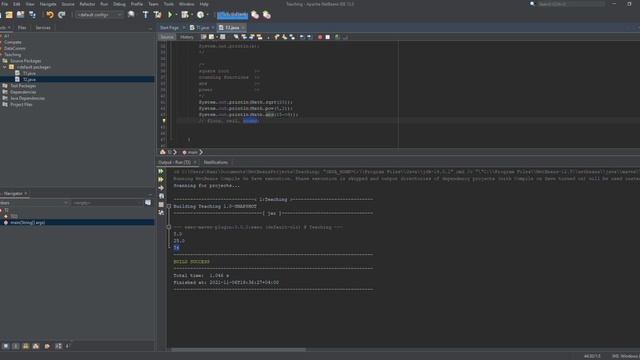Toggle highlight search icon in editor toolbar
The image size is (640, 360).
tap(259, 37)
